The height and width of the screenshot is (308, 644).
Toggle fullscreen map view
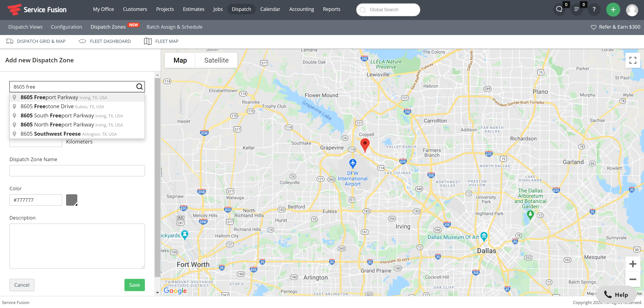point(633,60)
